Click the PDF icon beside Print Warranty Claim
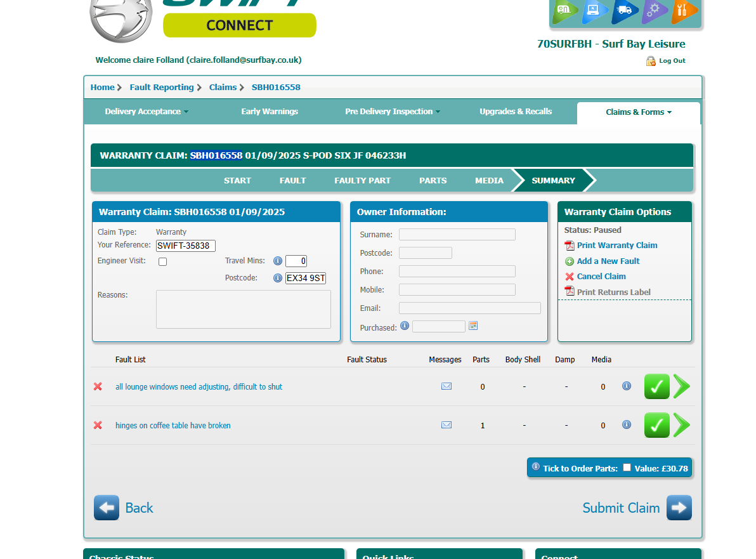Screen dimensions: 756x559 point(570,246)
